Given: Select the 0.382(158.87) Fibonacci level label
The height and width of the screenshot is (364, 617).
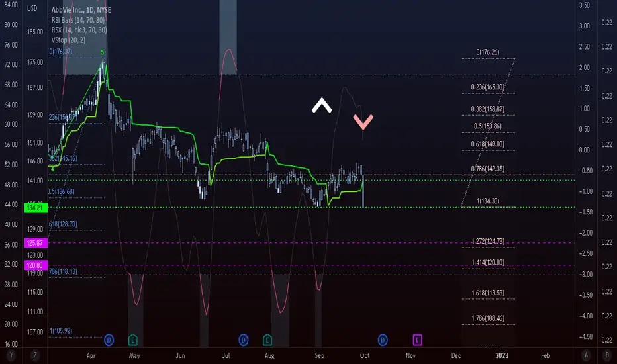Looking at the screenshot, I should coord(487,109).
